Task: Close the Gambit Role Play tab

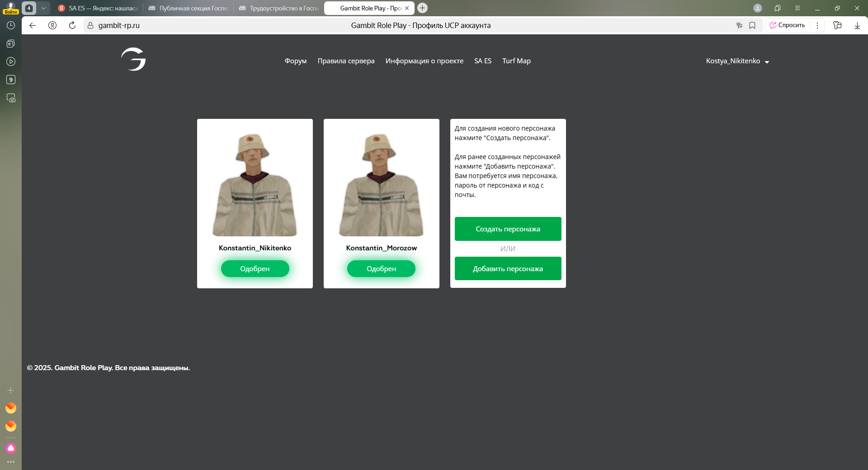Action: (407, 8)
